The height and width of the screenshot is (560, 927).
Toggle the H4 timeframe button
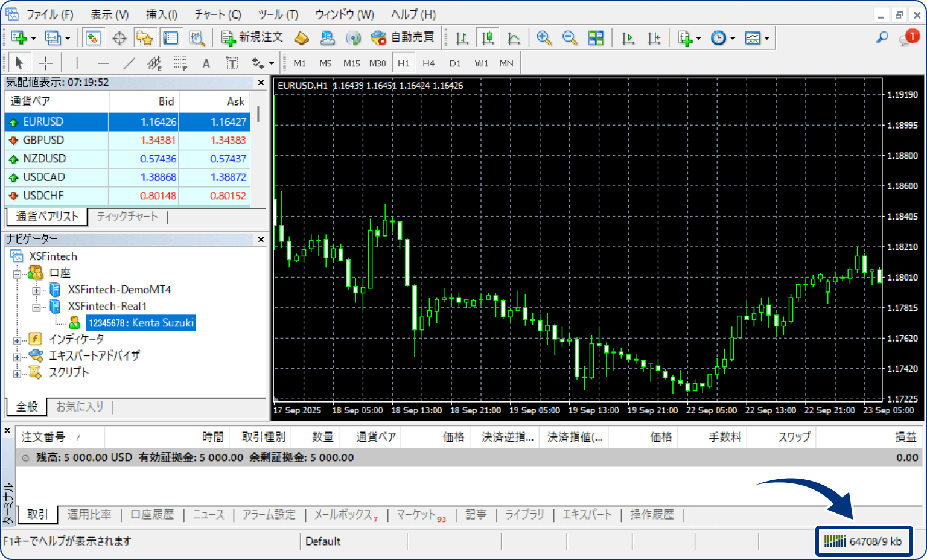[x=428, y=63]
